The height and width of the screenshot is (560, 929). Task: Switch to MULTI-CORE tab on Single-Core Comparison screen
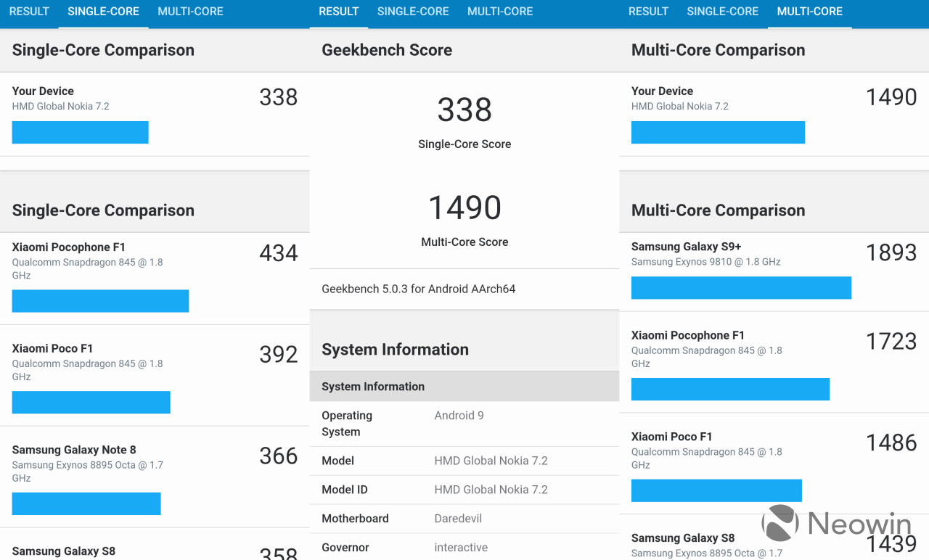190,12
